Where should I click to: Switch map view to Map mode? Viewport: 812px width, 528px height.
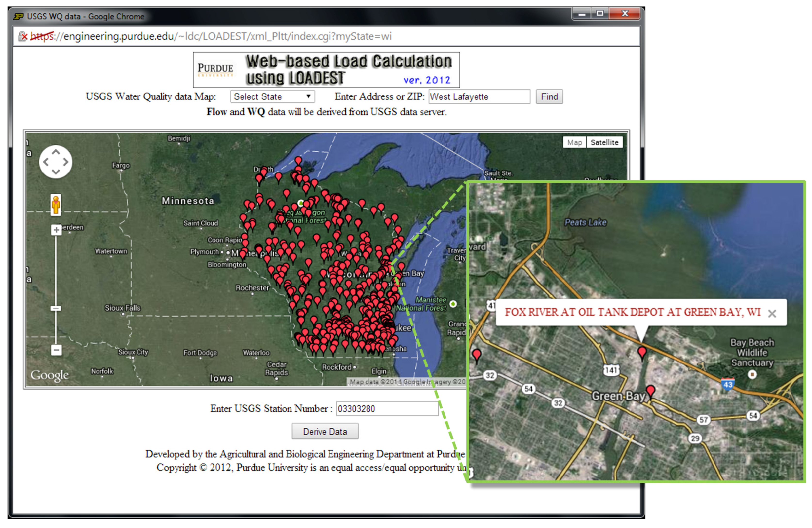tap(575, 143)
